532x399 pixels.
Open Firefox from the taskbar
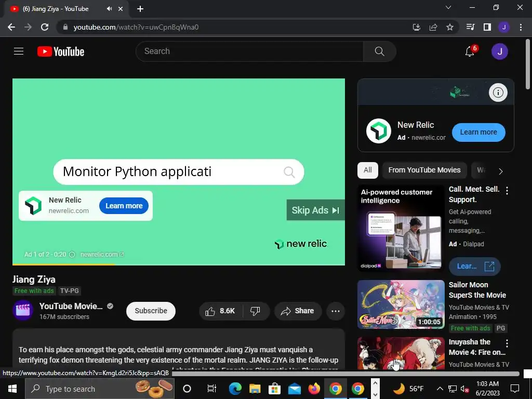314,389
